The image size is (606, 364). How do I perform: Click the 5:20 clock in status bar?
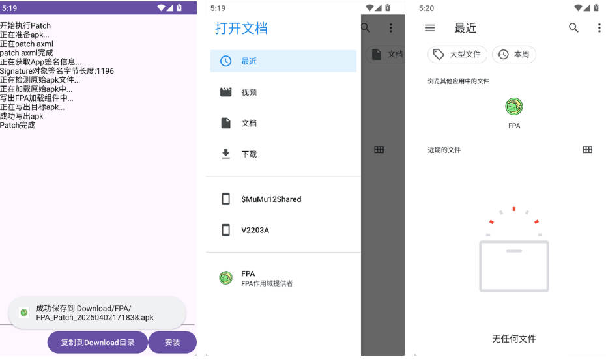[x=426, y=8]
